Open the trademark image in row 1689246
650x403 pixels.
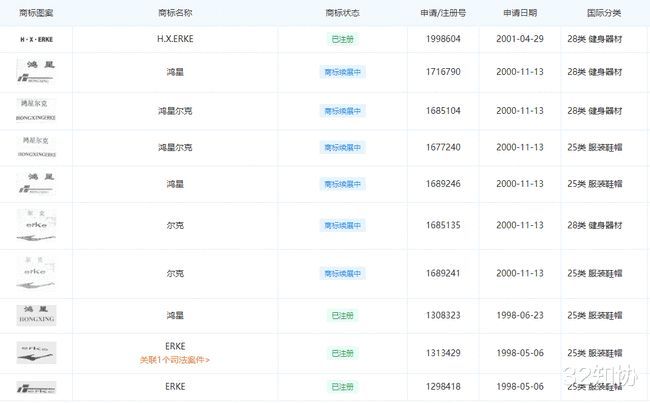(36, 184)
